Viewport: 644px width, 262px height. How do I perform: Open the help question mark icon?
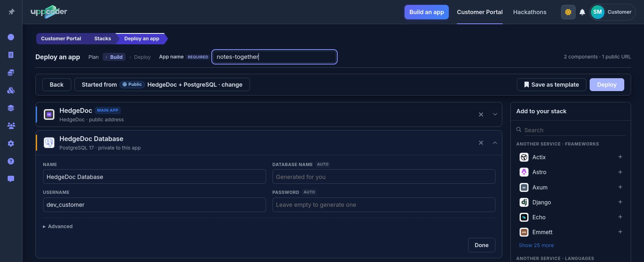(x=11, y=161)
